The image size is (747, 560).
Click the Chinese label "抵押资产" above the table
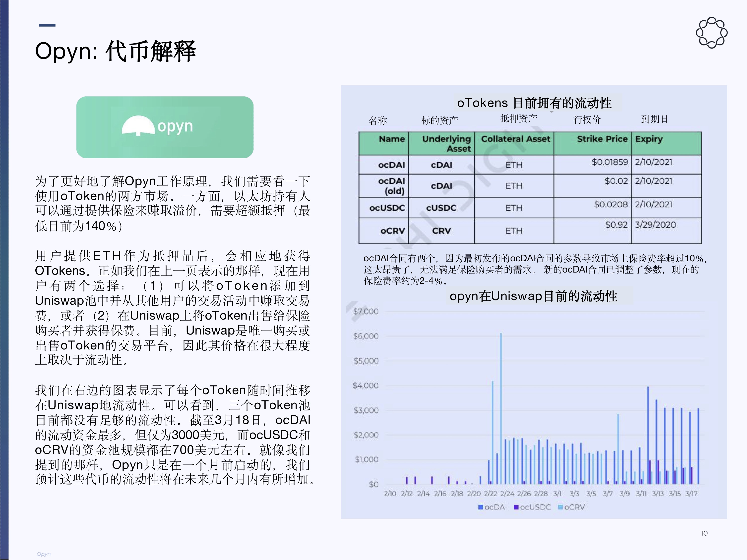[519, 118]
